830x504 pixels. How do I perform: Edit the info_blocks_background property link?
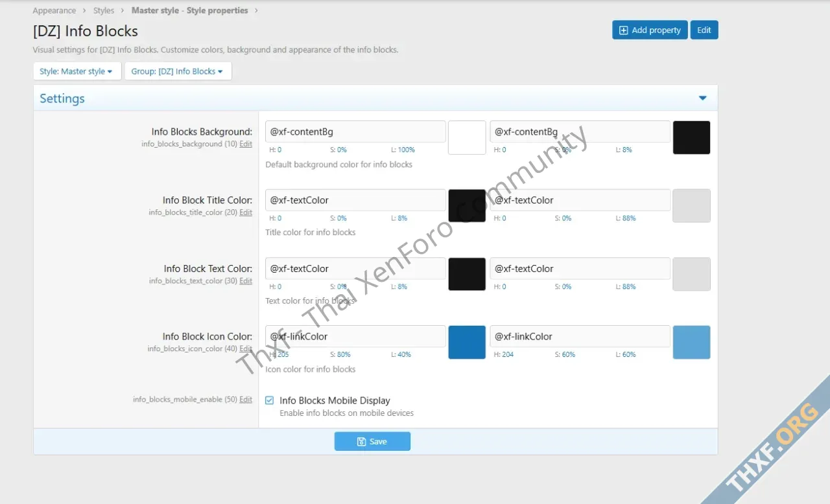pyautogui.click(x=246, y=144)
